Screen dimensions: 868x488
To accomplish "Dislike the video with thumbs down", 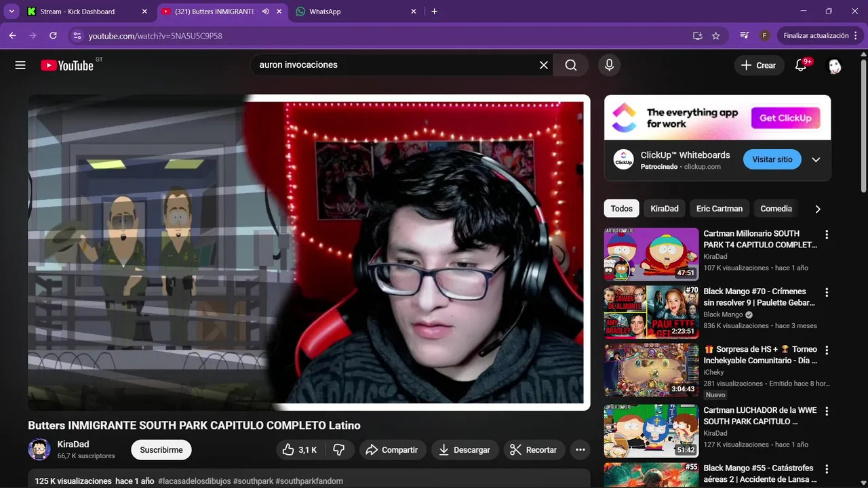I will click(339, 450).
